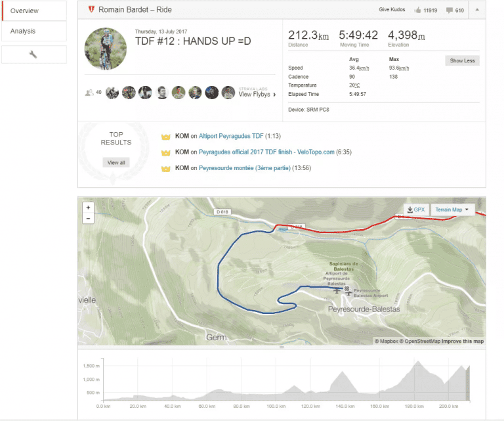Open the Terrain Map dropdown
The image size is (504, 421).
pos(452,210)
